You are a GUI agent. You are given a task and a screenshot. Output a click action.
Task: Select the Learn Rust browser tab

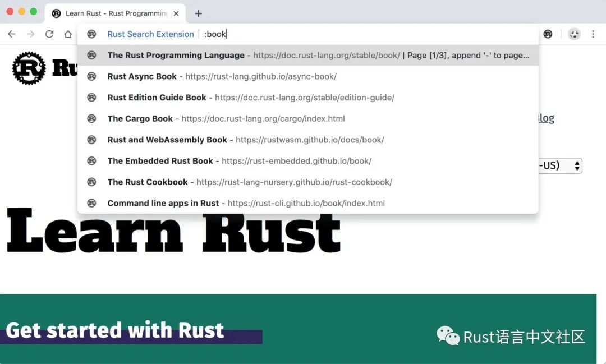[x=115, y=13]
